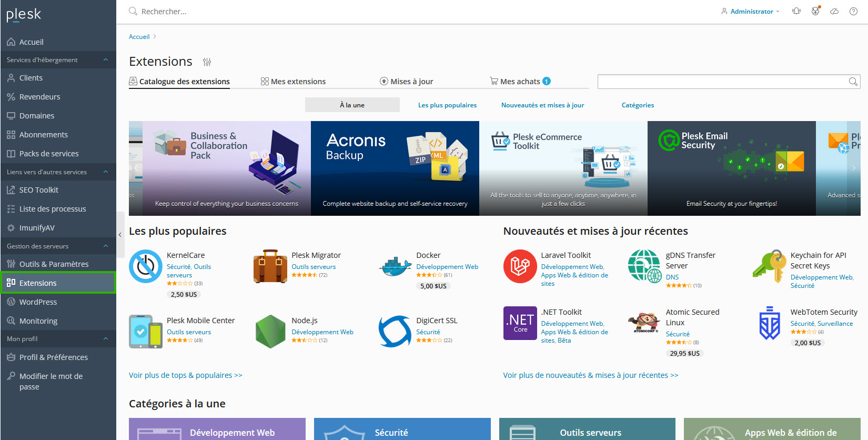Switch to the Mises à jour tab
The image size is (868, 440).
coord(407,82)
